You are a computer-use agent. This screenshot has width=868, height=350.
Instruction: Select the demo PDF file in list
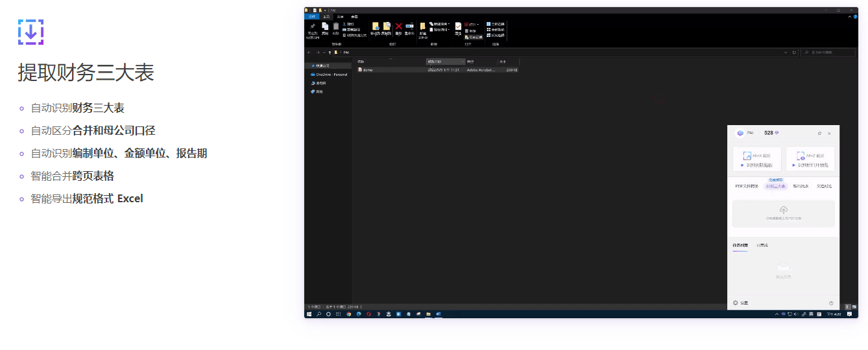click(x=368, y=70)
